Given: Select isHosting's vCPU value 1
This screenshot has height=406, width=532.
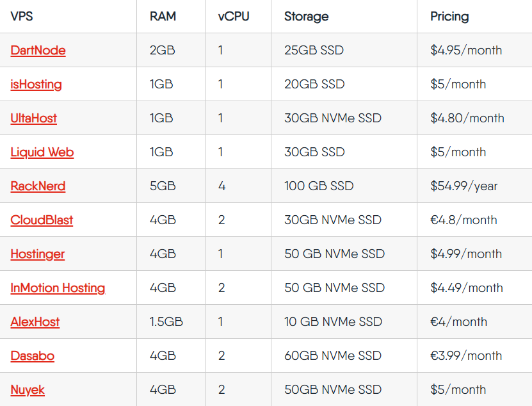Looking at the screenshot, I should tap(220, 84).
